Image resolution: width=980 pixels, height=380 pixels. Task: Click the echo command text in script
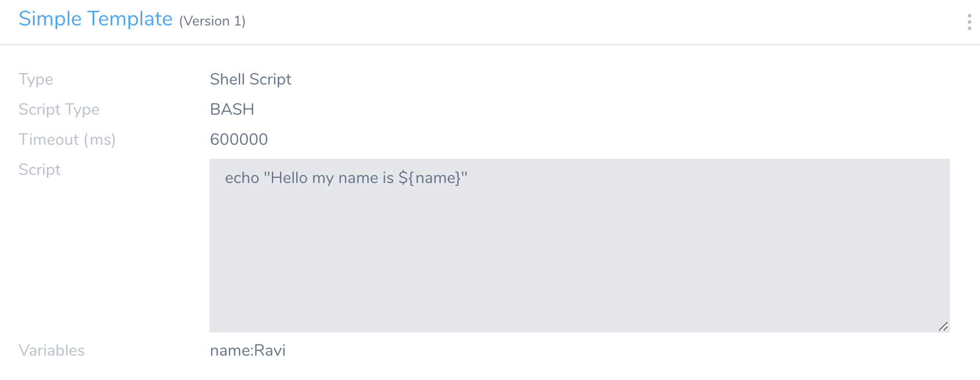(x=242, y=178)
